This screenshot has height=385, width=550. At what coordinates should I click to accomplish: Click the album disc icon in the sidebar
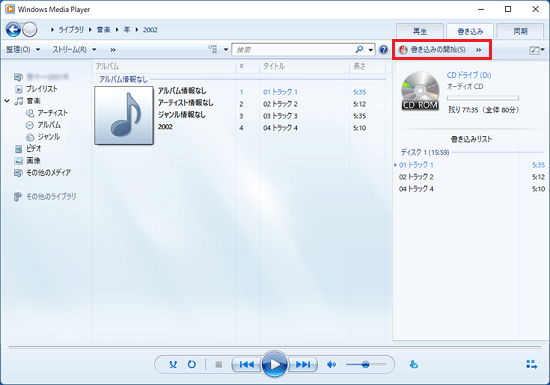(x=30, y=125)
